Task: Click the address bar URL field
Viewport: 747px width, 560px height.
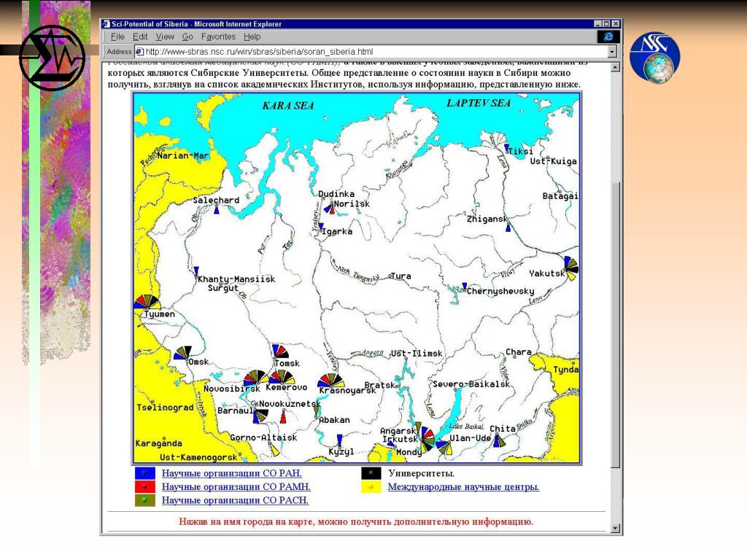Action: coord(371,52)
